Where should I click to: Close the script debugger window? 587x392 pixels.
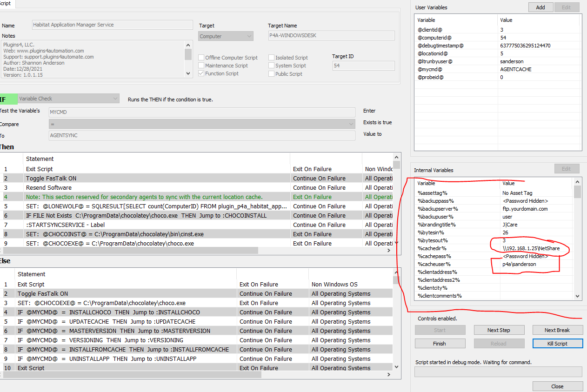click(x=557, y=386)
